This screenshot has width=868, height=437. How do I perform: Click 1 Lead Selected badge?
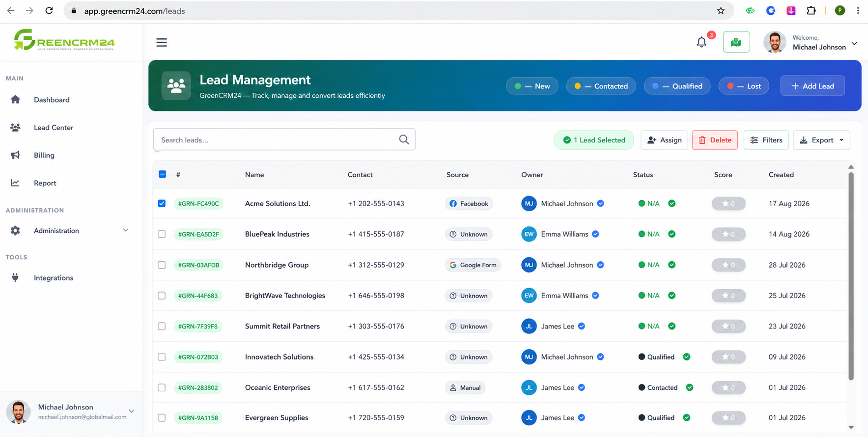(594, 140)
